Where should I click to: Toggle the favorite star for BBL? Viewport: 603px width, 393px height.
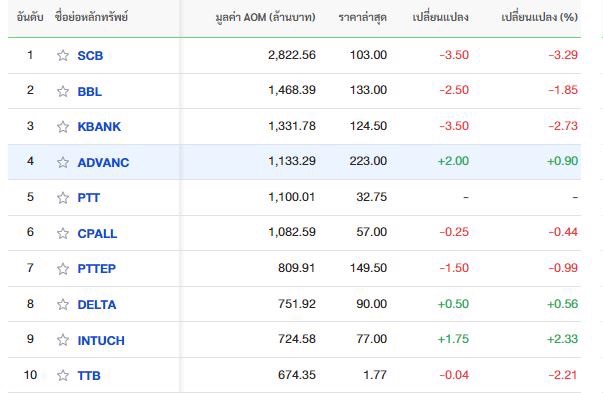pos(63,91)
